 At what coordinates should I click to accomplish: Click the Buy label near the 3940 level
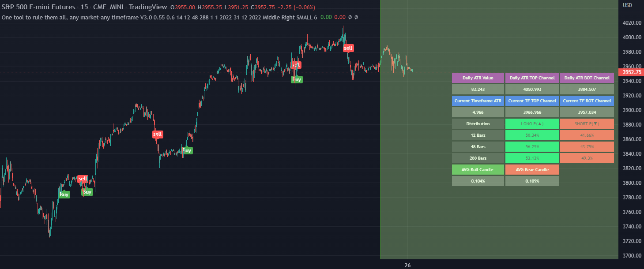click(x=297, y=79)
